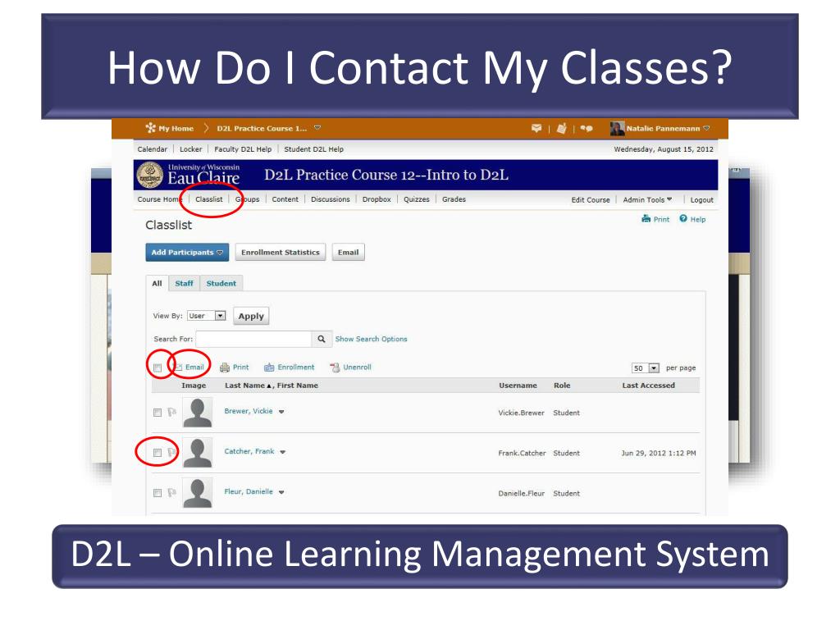Image resolution: width=840 pixels, height=630 pixels.
Task: Click the Enrollment Statistics button
Action: [281, 253]
